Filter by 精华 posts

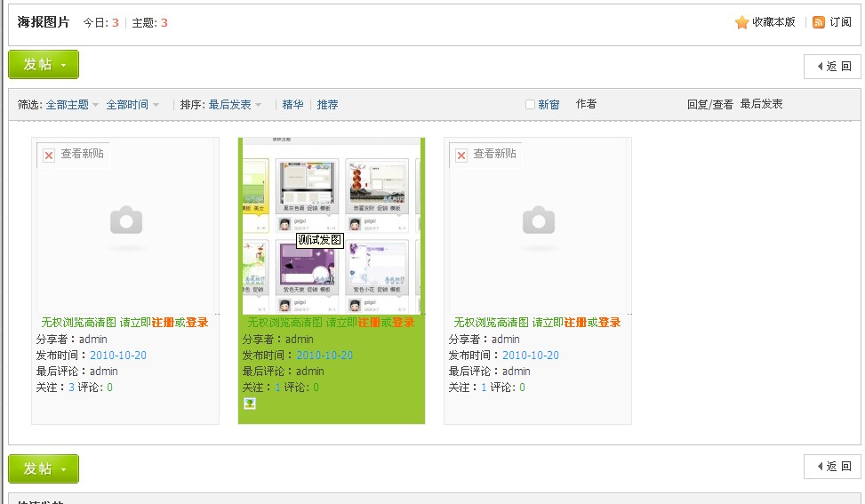tap(293, 105)
